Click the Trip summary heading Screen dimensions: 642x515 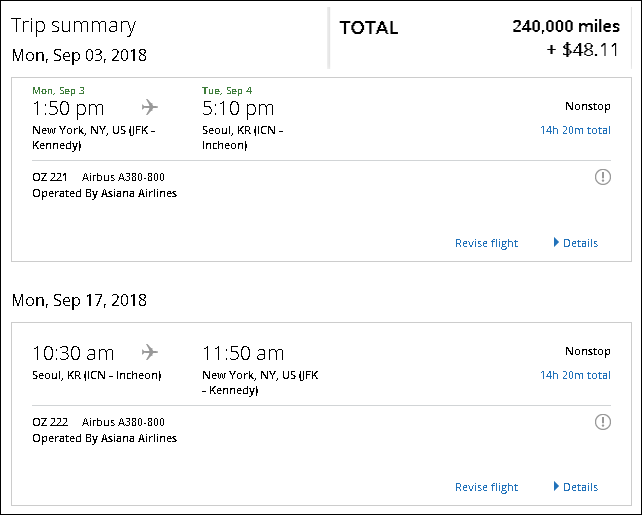click(x=73, y=26)
